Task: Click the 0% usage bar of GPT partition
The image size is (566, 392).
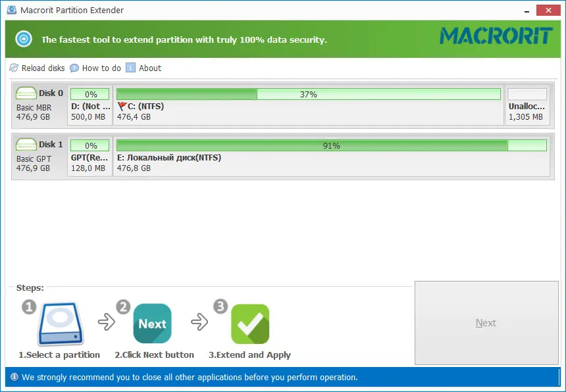Action: coord(90,145)
